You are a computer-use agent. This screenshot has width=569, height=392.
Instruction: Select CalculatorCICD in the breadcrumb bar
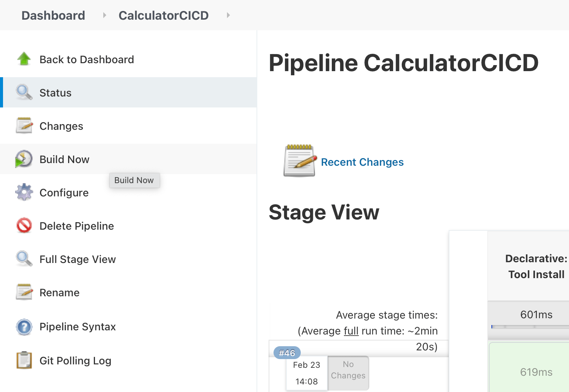pyautogui.click(x=163, y=16)
